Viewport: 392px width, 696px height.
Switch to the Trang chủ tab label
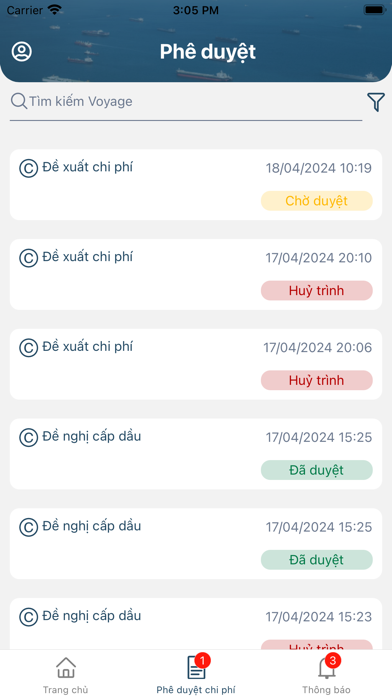click(x=66, y=689)
